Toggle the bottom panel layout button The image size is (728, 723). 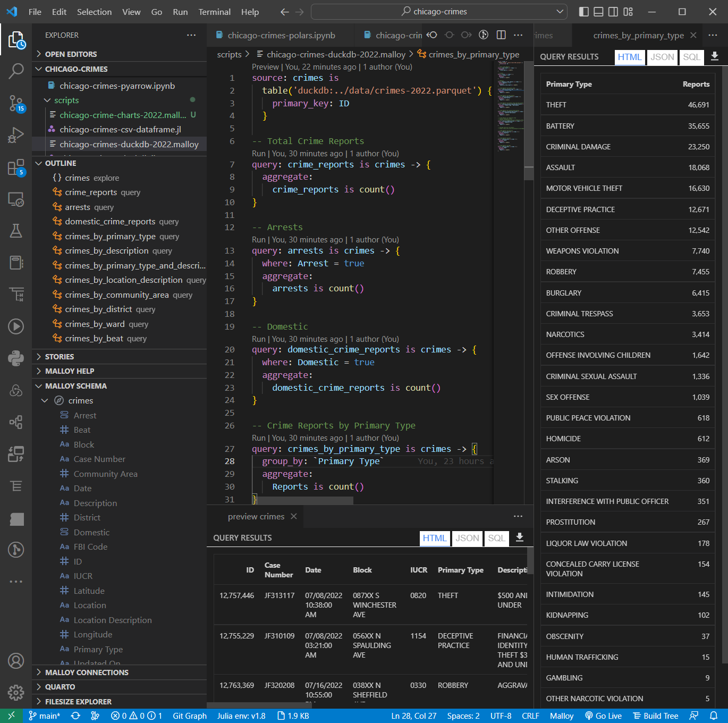click(x=598, y=12)
